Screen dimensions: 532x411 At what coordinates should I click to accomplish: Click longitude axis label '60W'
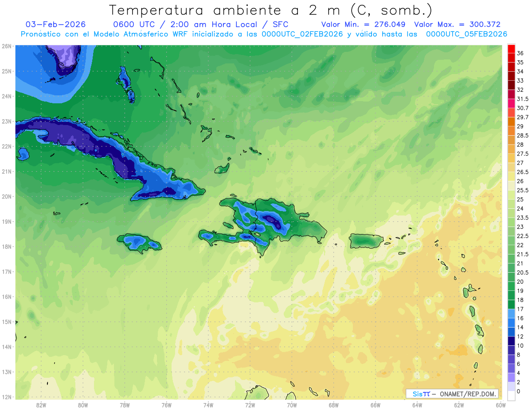pyautogui.click(x=501, y=405)
